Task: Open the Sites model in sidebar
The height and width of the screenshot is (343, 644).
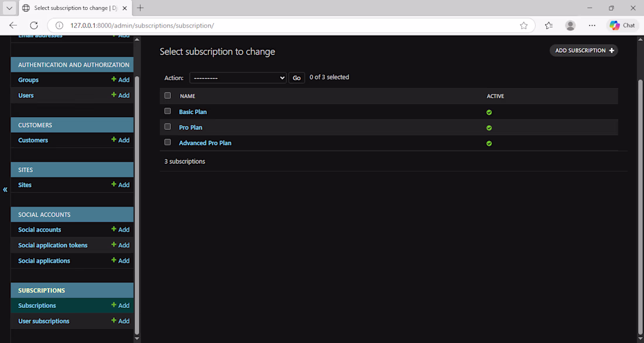Action: [25, 185]
